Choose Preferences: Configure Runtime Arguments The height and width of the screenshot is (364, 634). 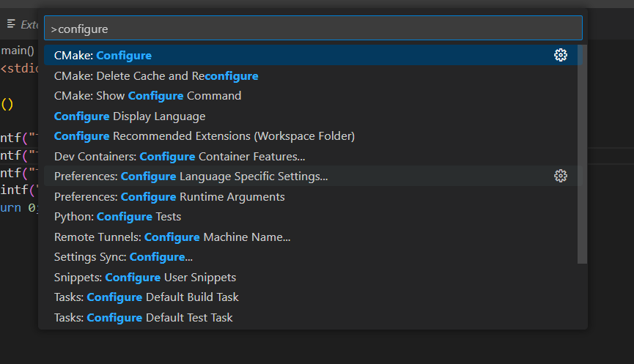pyautogui.click(x=313, y=196)
